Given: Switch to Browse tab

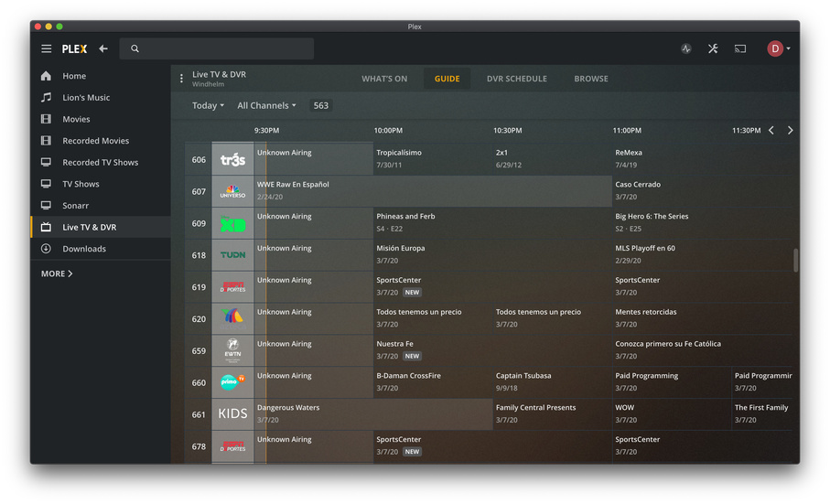Looking at the screenshot, I should 591,79.
